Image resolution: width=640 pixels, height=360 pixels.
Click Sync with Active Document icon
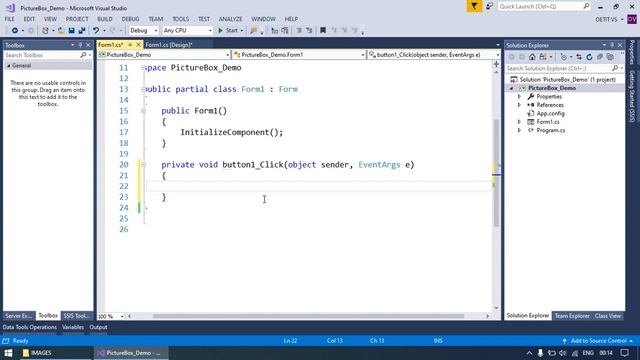pyautogui.click(x=579, y=57)
